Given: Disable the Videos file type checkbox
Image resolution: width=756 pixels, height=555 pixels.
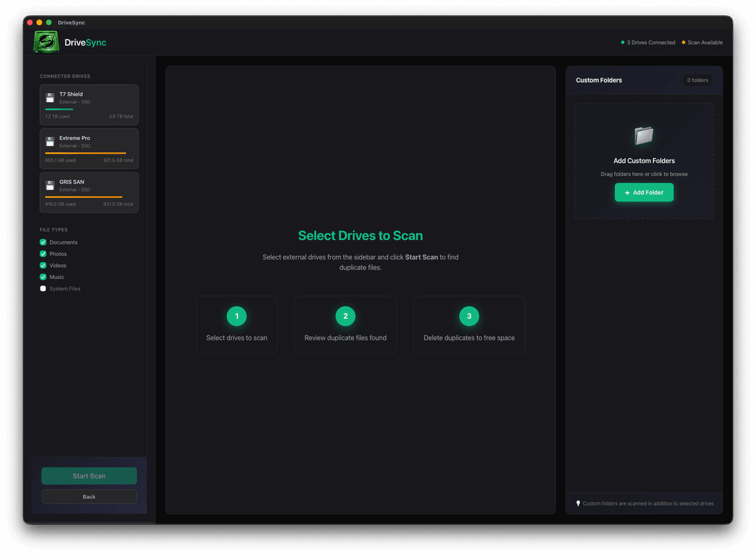Looking at the screenshot, I should coord(43,265).
